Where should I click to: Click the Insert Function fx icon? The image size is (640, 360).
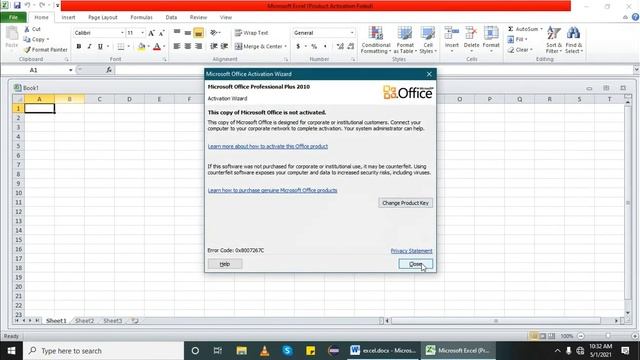(x=109, y=70)
